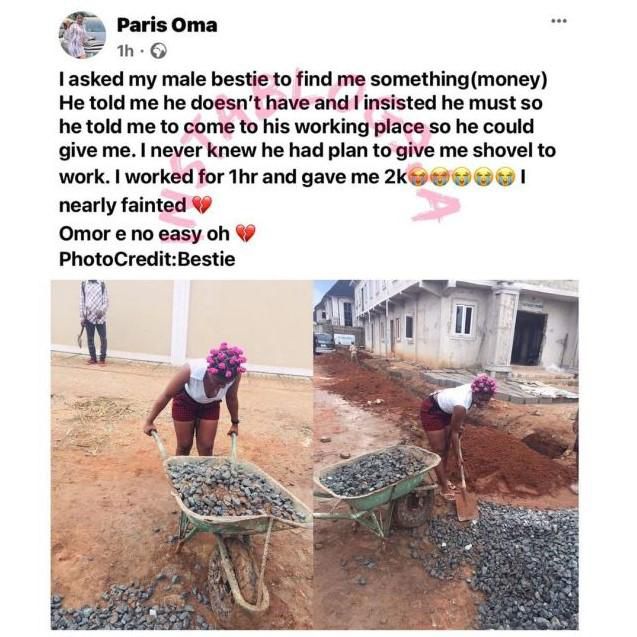Image resolution: width=637 pixels, height=637 pixels.
Task: Open the left photo with the wheelbarrow
Action: pyautogui.click(x=182, y=453)
